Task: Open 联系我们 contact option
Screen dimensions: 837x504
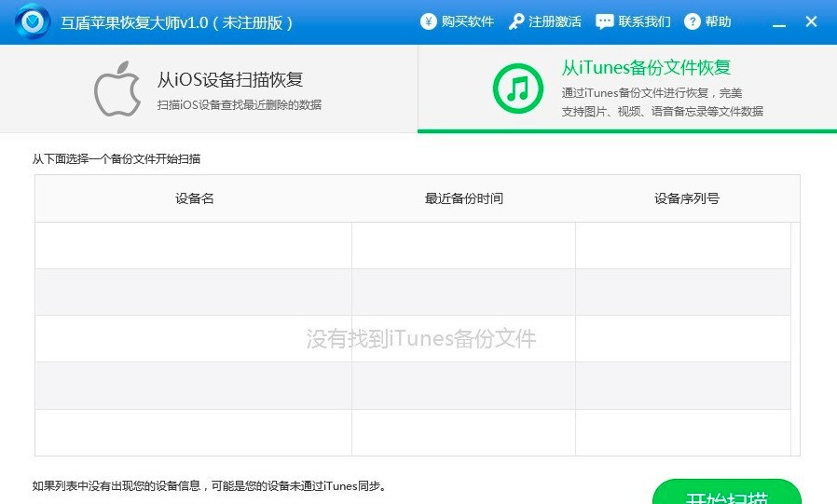Action: click(x=644, y=21)
